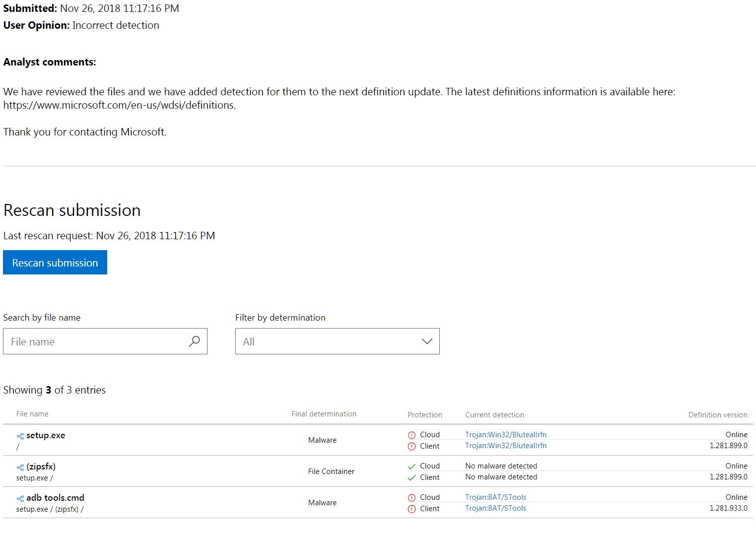The image size is (756, 536).
Task: Click the dropdown chevron next to All
Action: point(426,341)
